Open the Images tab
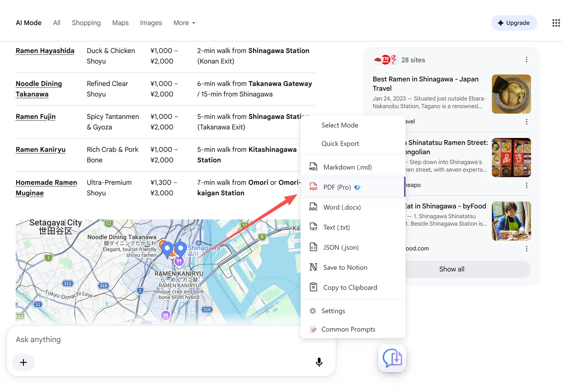 click(x=151, y=23)
